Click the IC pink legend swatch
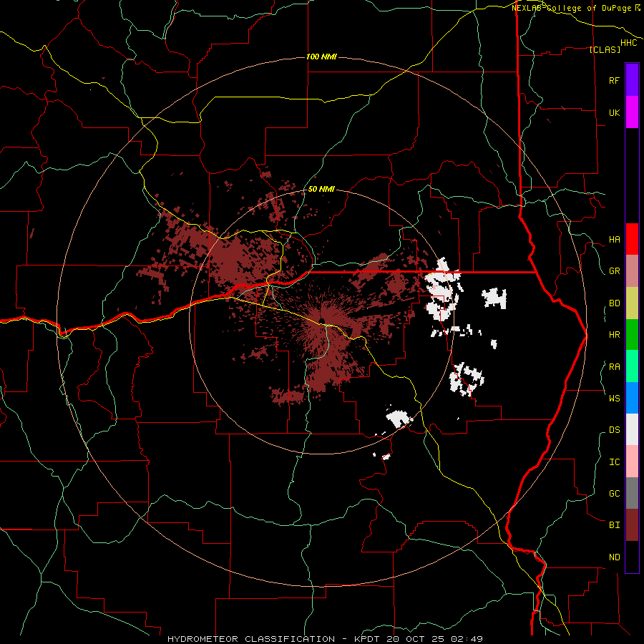This screenshot has height=644, width=644. [x=632, y=462]
